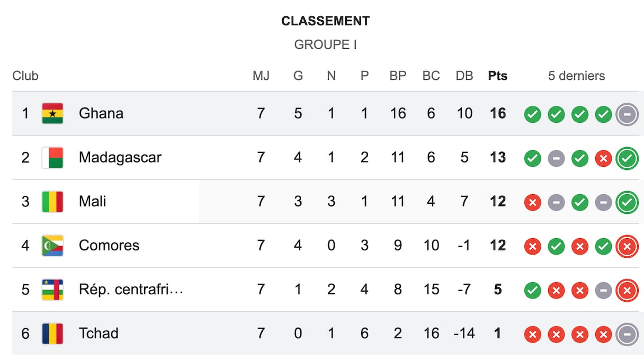Click the Central African Republic flag
The height and width of the screenshot is (362, 644).
click(52, 289)
